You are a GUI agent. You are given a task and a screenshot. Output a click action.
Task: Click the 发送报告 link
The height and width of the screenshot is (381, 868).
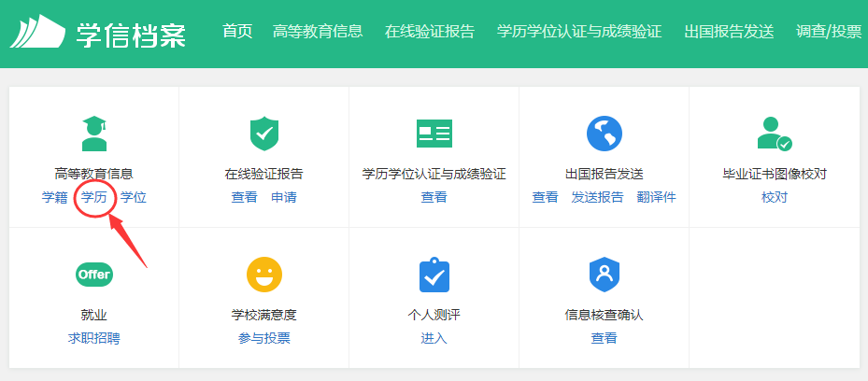pyautogui.click(x=597, y=197)
